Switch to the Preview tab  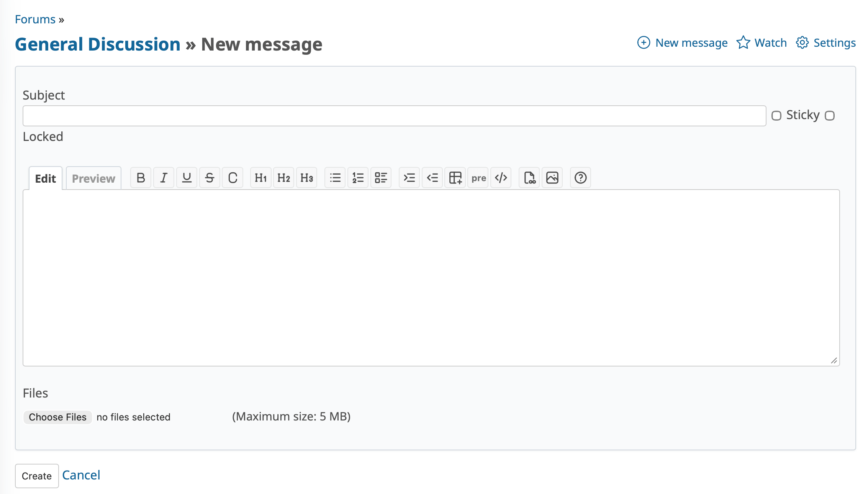coord(93,178)
